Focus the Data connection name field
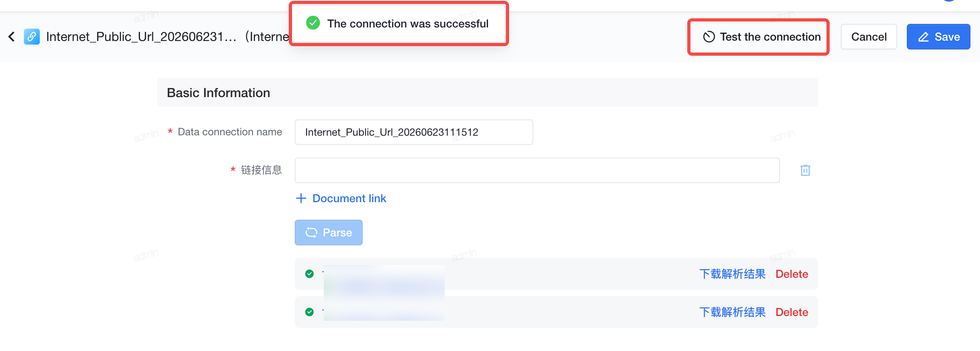This screenshot has width=980, height=351. 414,132
